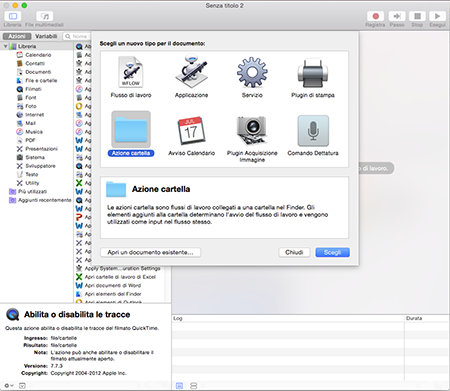Select Presentazioni category in library
Image resolution: width=450 pixels, height=391 pixels.
coord(41,149)
